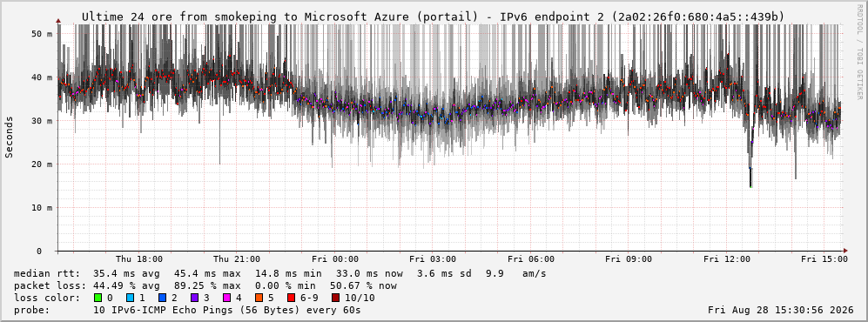Click the 'Fri 00:00' time axis label

click(x=335, y=259)
